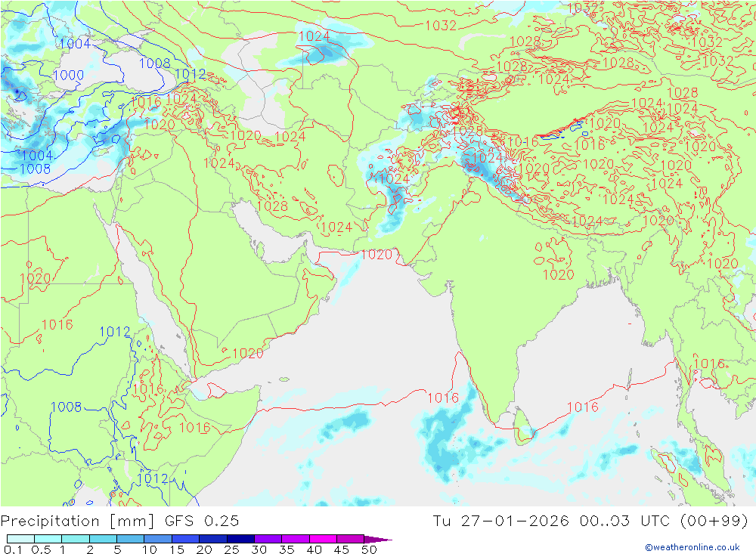756x554 pixels.
Task: Select the 35–40 mm violet legend box
Action: [x=295, y=539]
